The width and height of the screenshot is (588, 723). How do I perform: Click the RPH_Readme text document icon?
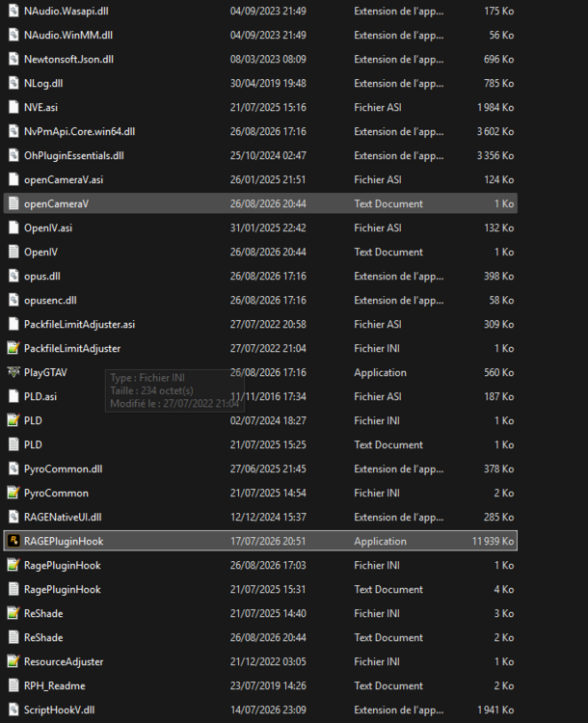click(x=13, y=685)
